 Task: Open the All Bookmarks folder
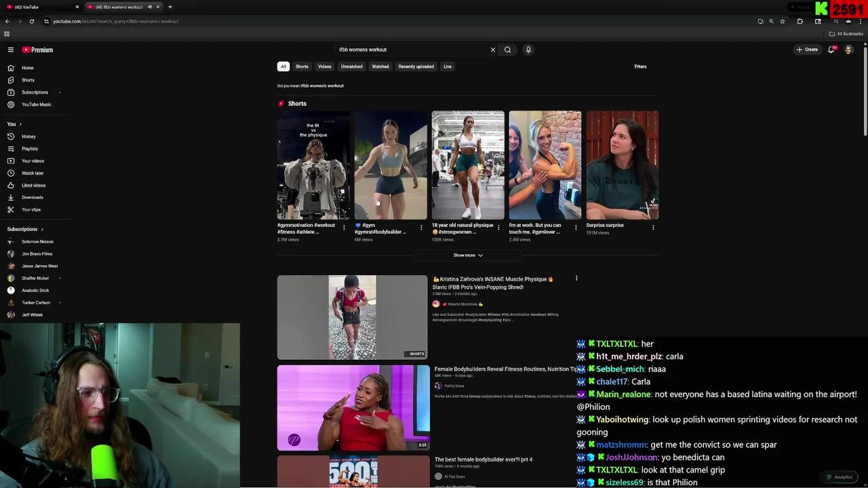coord(846,34)
